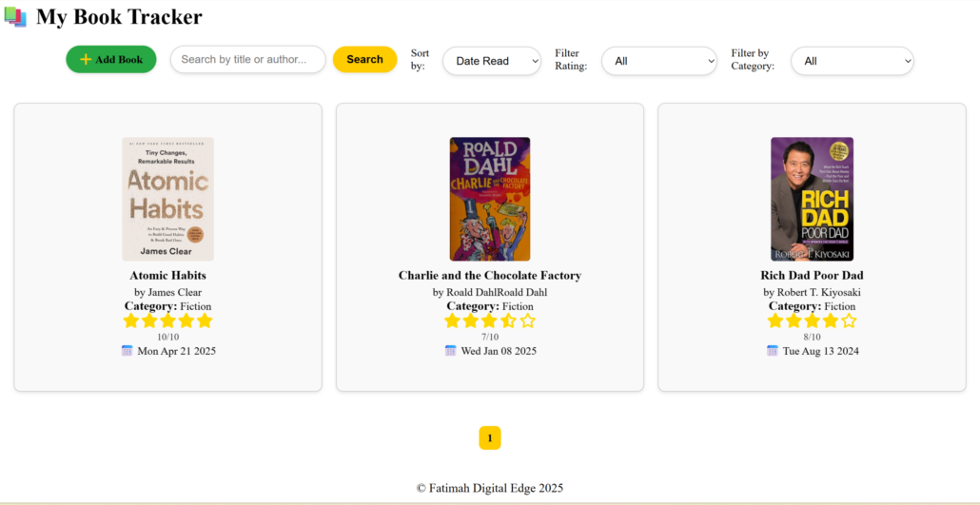Viewport: 980px width, 505px height.
Task: Click "by Robert T. Kiyosaki" author text
Action: pos(812,292)
